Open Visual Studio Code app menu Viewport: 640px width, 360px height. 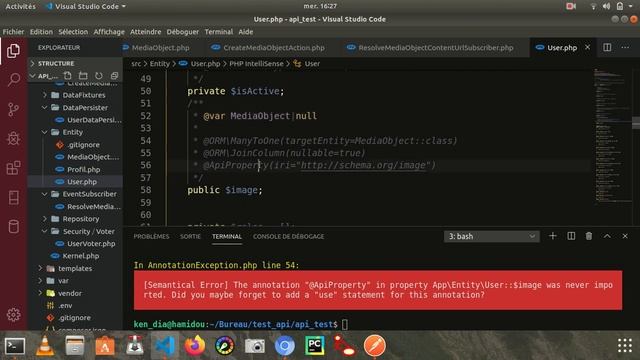(x=86, y=6)
